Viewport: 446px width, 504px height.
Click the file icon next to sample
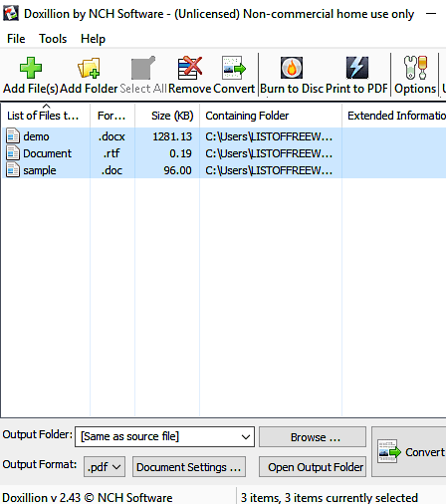tap(13, 170)
